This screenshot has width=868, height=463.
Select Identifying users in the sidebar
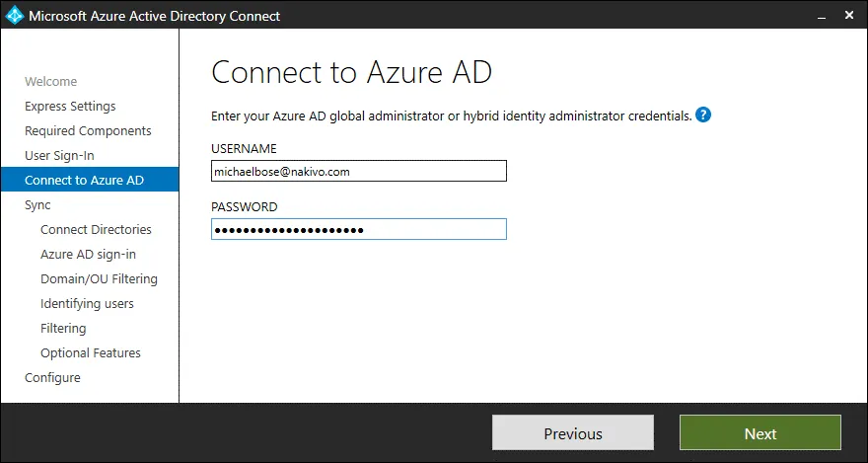point(87,304)
